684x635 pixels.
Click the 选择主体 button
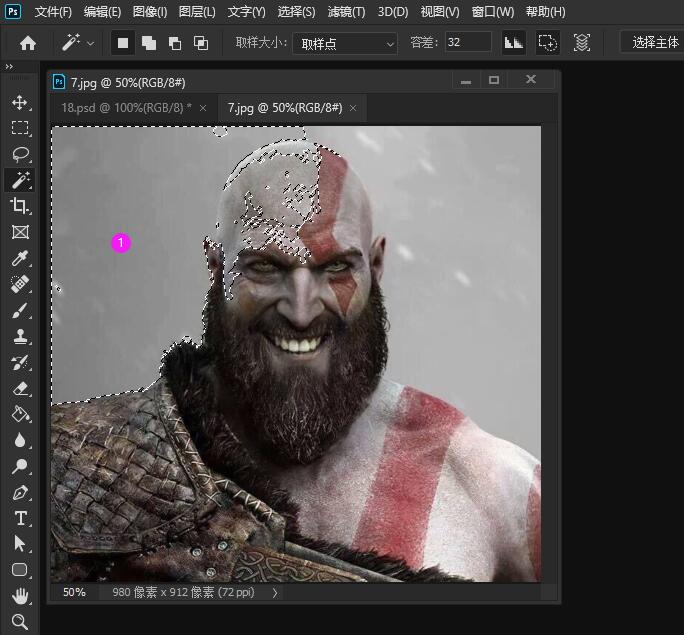(x=655, y=43)
